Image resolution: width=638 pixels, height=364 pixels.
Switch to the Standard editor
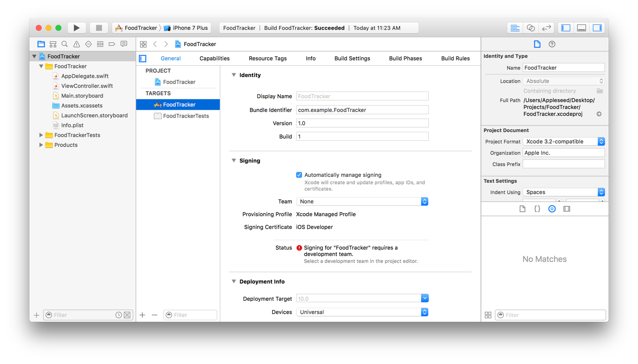click(515, 28)
